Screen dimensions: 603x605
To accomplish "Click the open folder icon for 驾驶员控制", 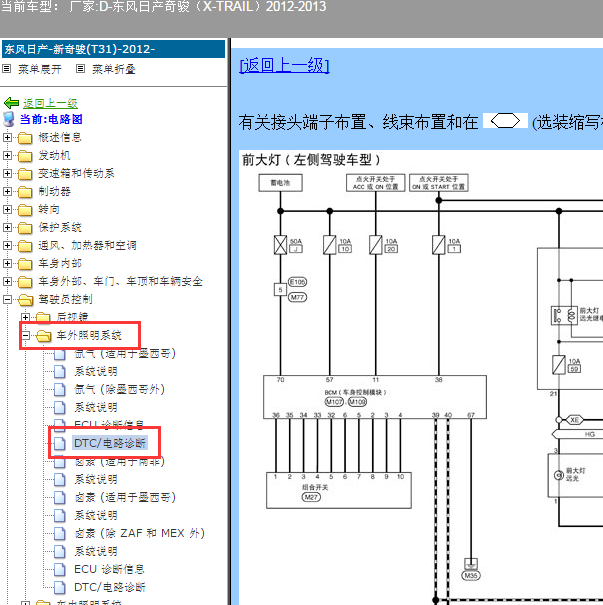I will [x=25, y=300].
